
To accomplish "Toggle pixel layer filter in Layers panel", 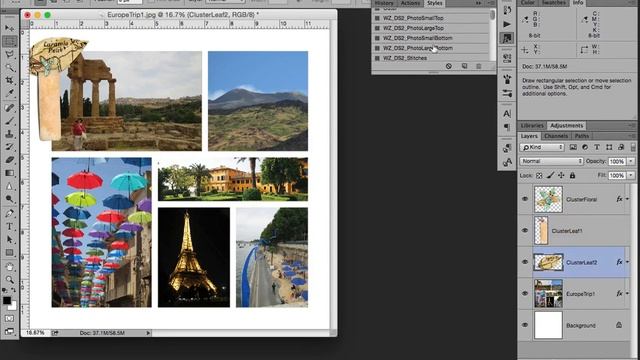I will tap(573, 147).
